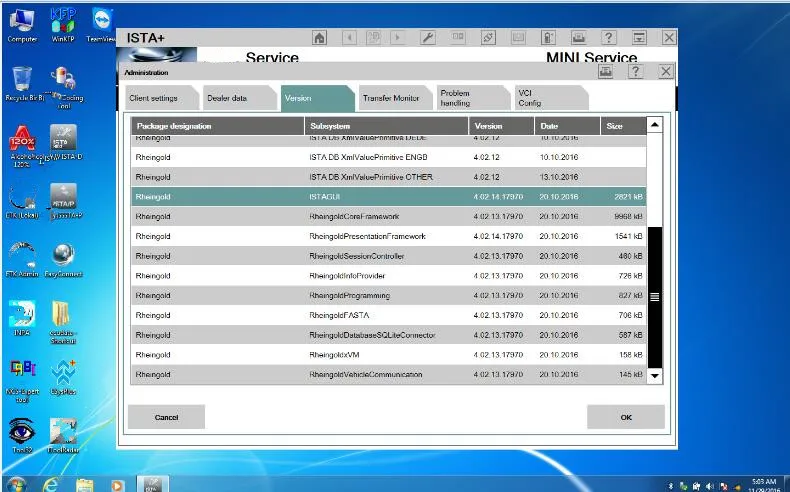Click the back arrow in ISTA+ toolbar

349,38
